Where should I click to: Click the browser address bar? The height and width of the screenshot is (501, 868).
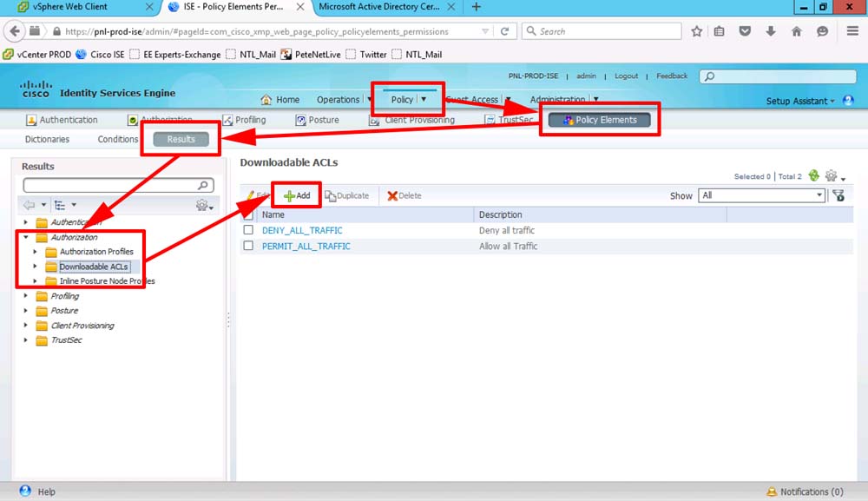(271, 31)
